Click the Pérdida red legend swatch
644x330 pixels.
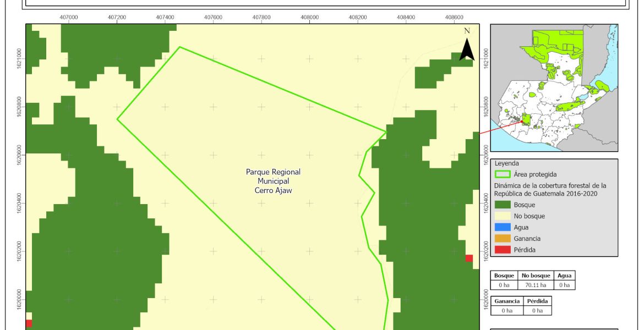pyautogui.click(x=503, y=250)
